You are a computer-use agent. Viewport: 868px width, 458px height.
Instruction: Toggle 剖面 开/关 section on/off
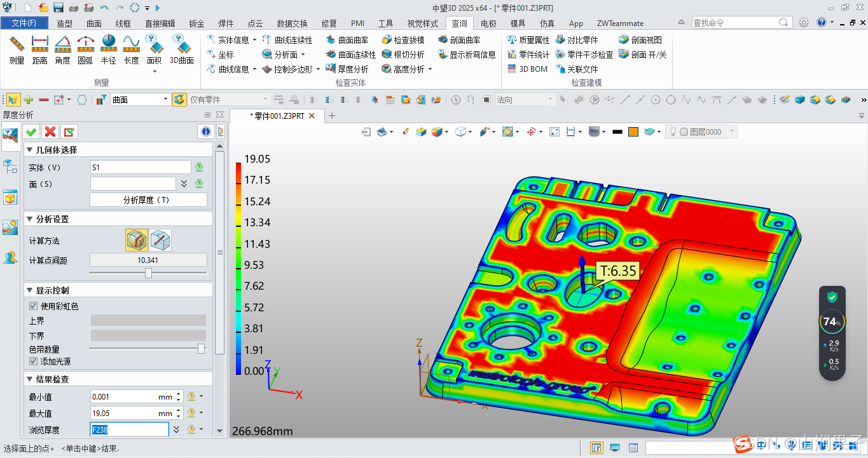tap(643, 55)
